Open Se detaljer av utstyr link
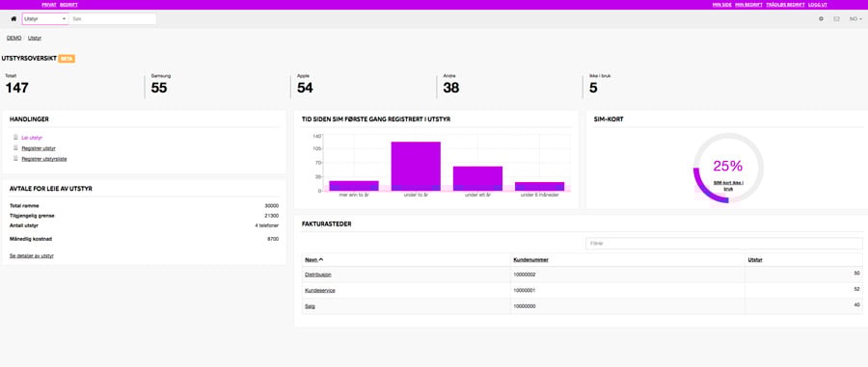 pos(32,256)
